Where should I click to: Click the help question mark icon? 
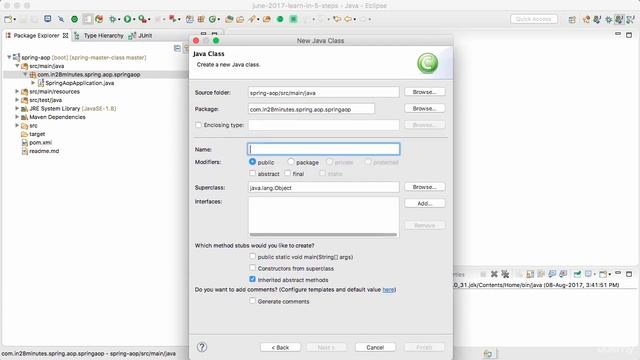[x=202, y=347]
